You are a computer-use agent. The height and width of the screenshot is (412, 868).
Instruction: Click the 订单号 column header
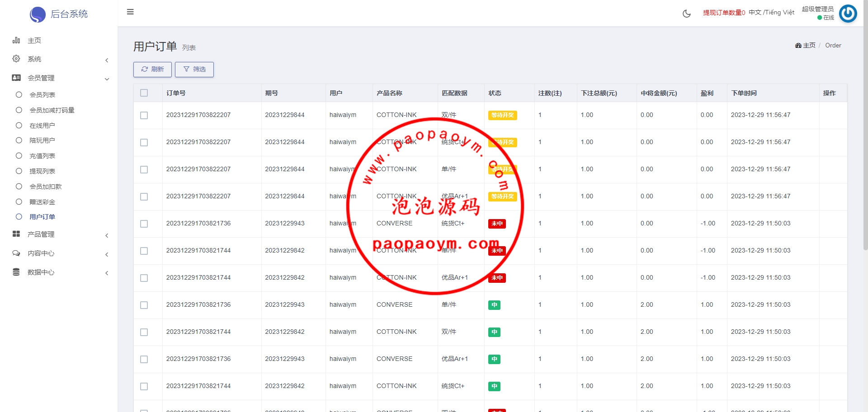pyautogui.click(x=176, y=93)
